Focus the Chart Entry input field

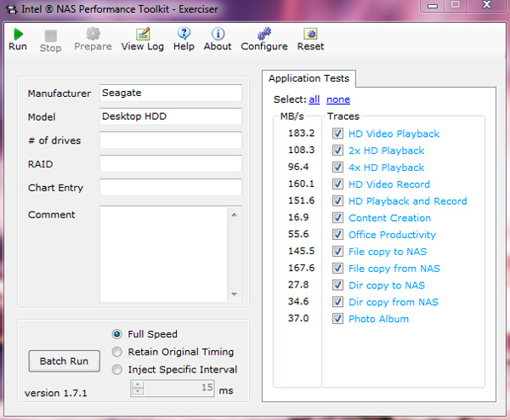[171, 187]
